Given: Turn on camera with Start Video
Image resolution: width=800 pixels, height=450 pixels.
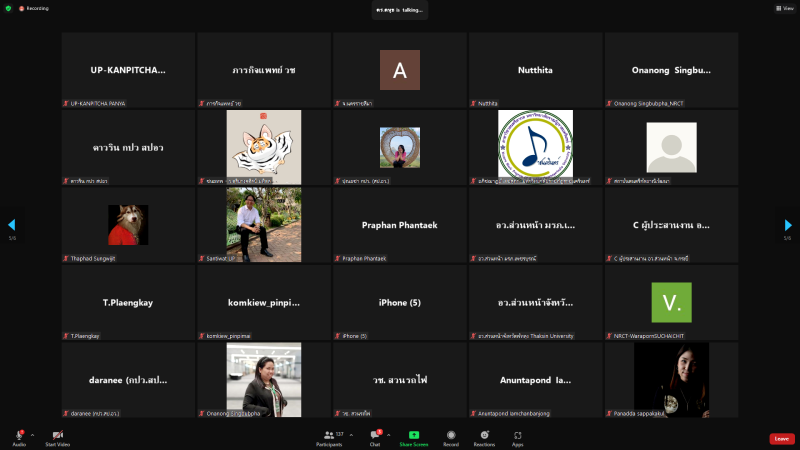Looking at the screenshot, I should coord(57,436).
